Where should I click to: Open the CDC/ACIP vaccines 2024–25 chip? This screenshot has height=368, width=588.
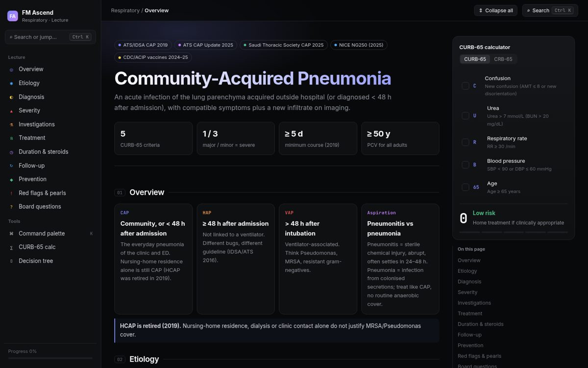coord(153,57)
